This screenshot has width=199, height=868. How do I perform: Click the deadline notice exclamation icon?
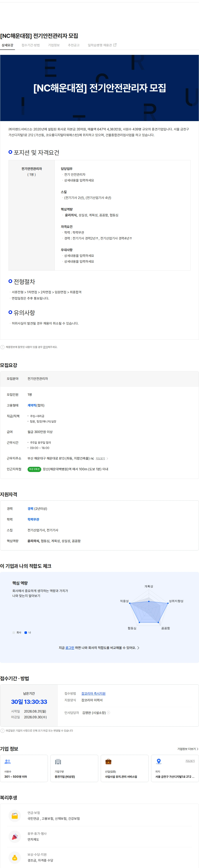(3, 731)
